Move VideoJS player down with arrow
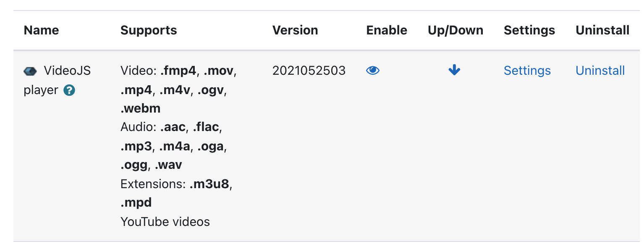Image resolution: width=644 pixels, height=252 pixels. click(x=455, y=70)
